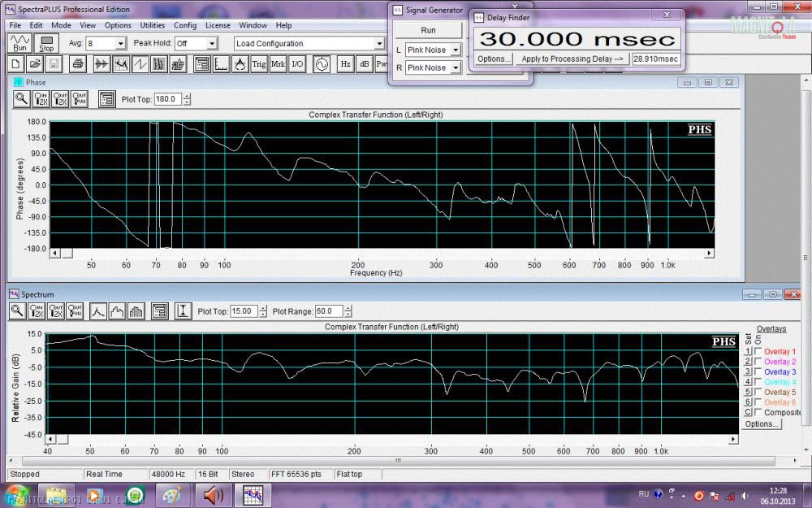
Task: Open the Time Series view icon
Action: pos(102,64)
